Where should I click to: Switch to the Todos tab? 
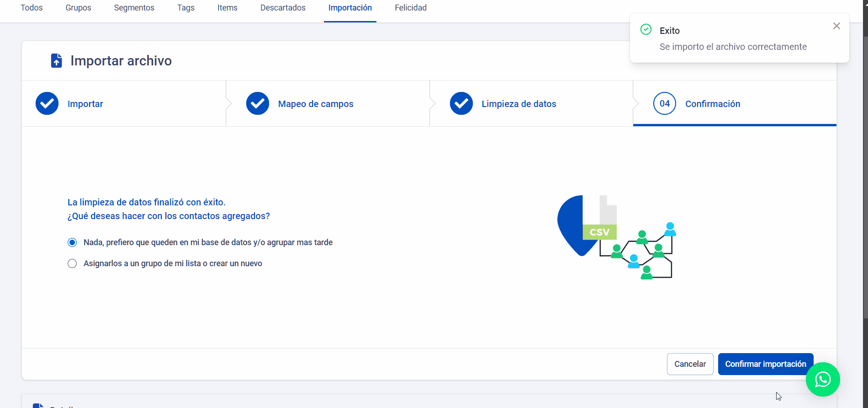pos(32,8)
